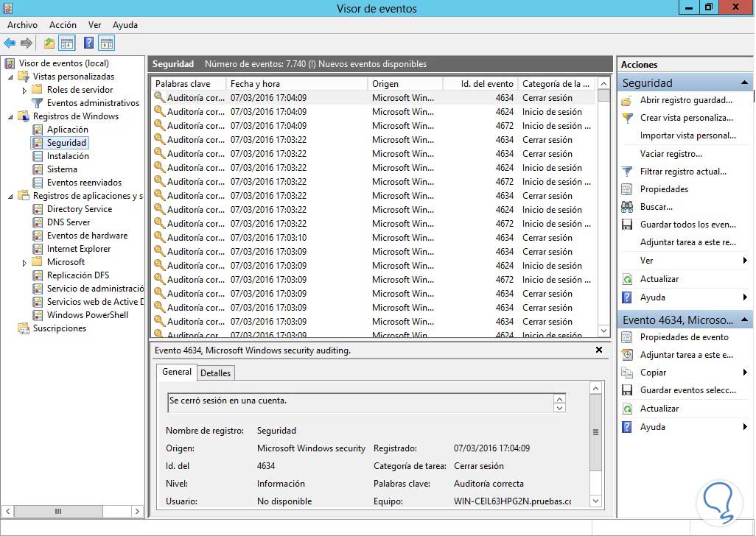Collapse Registros de aplicaciones y servicios node
This screenshot has width=756, height=536.
pos(10,197)
